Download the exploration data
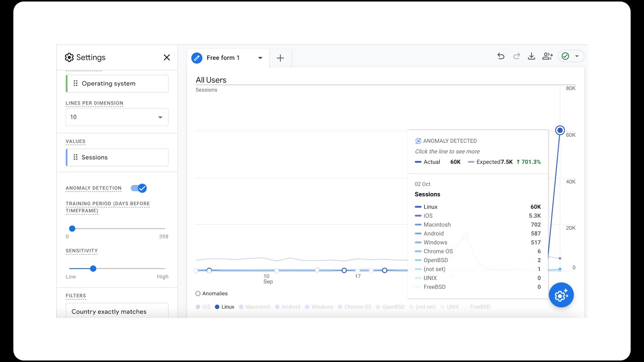644x362 pixels. (531, 56)
